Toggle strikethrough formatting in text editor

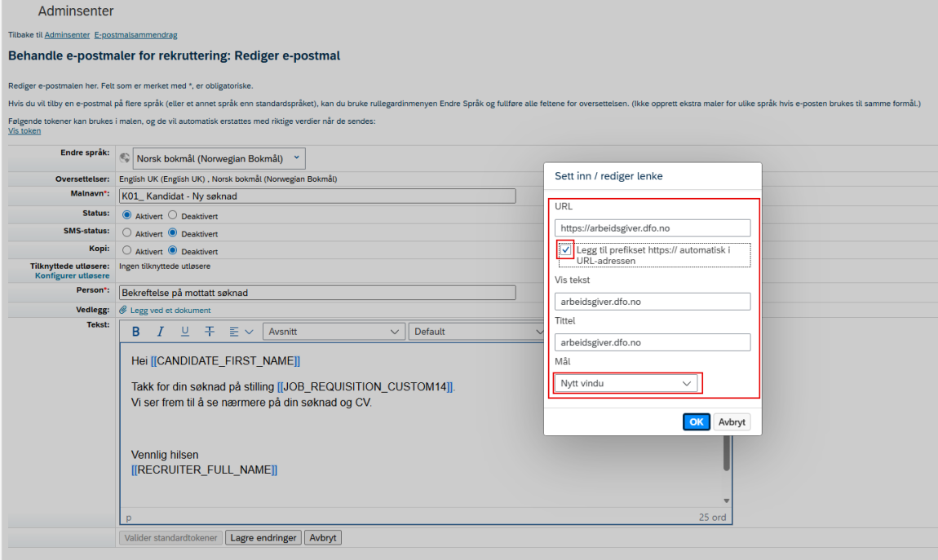[x=210, y=332]
